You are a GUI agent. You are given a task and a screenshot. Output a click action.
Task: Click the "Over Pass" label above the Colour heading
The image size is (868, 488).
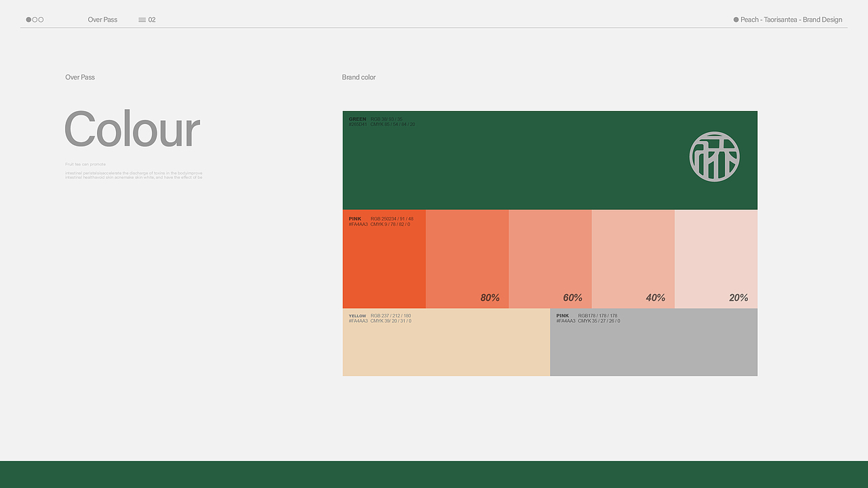(x=80, y=77)
